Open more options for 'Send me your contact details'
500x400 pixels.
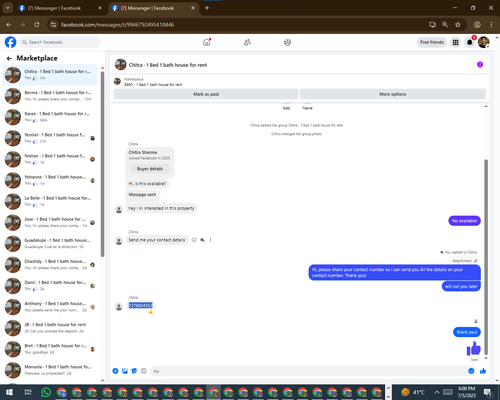coord(210,240)
